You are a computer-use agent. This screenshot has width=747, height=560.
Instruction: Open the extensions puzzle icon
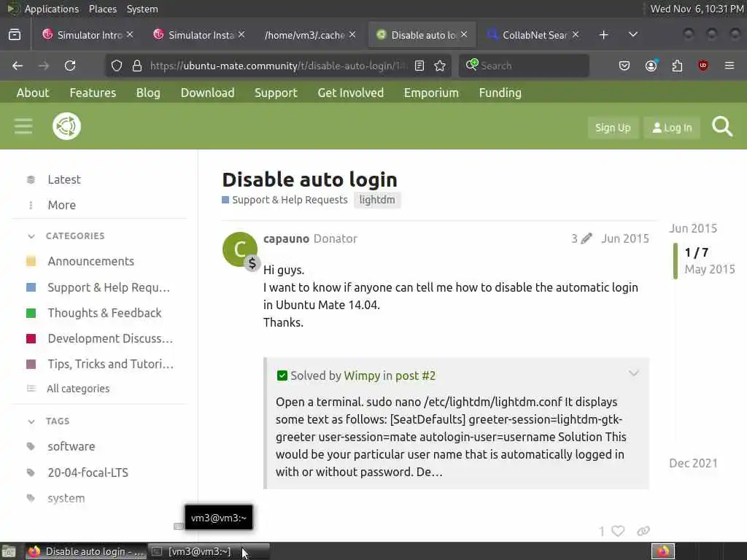click(x=677, y=66)
